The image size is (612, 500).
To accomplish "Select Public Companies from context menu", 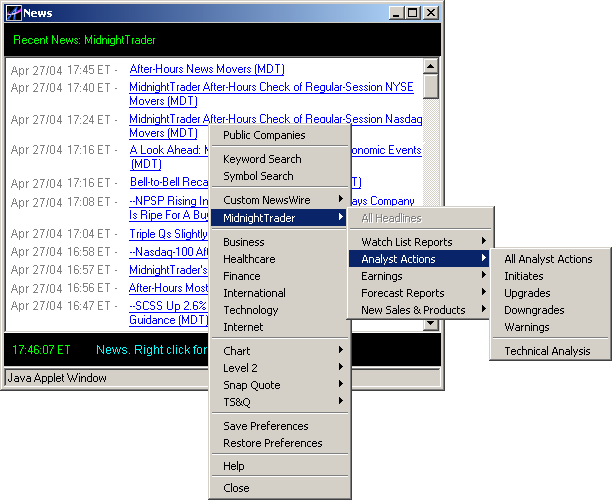I will [x=264, y=135].
